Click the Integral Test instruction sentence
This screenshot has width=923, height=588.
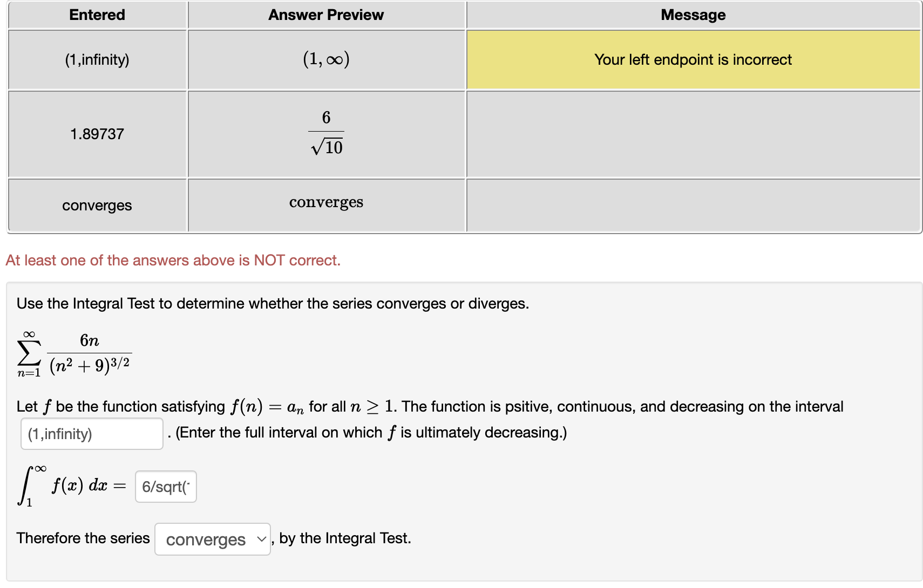pyautogui.click(x=273, y=303)
